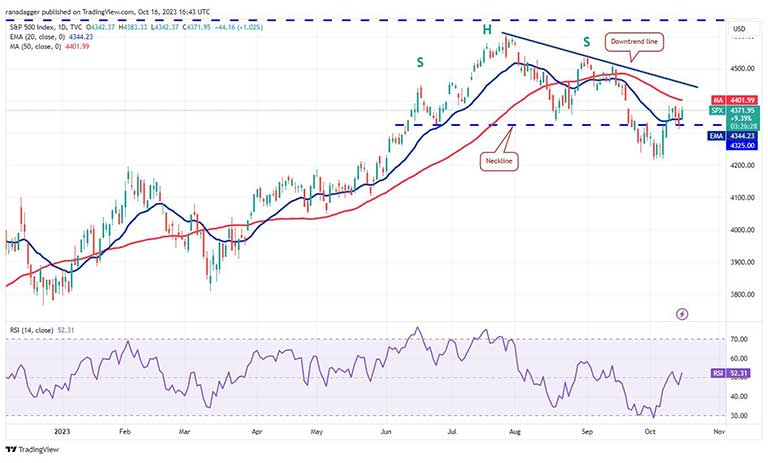The width and height of the screenshot is (768, 463).
Task: Click the Neckline callout label
Action: coord(499,161)
